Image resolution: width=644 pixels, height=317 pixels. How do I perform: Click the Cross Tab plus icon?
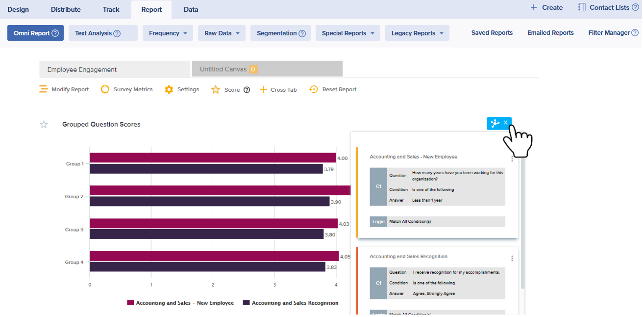click(x=263, y=89)
